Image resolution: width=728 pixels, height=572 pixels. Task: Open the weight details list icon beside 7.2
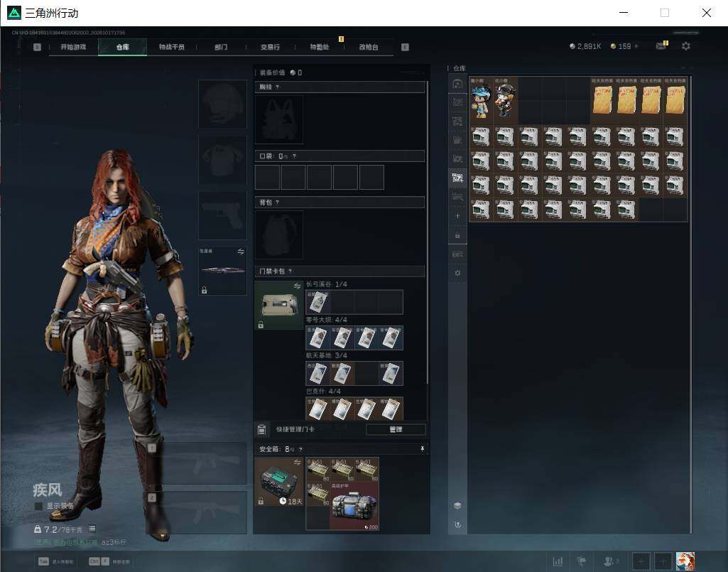tap(92, 529)
